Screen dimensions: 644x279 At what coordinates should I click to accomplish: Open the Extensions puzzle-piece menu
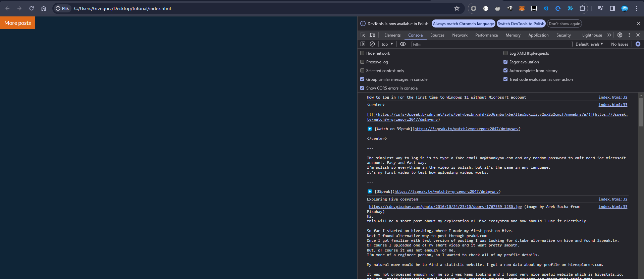click(x=582, y=8)
